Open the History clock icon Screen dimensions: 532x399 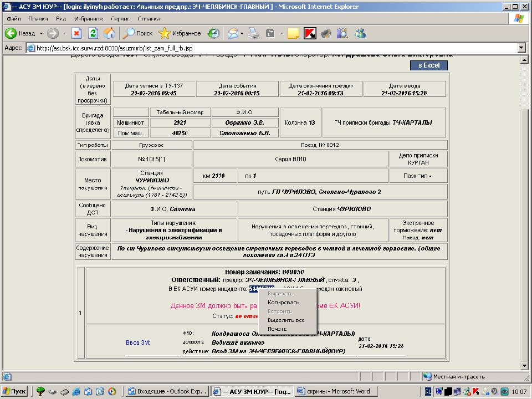(213, 33)
